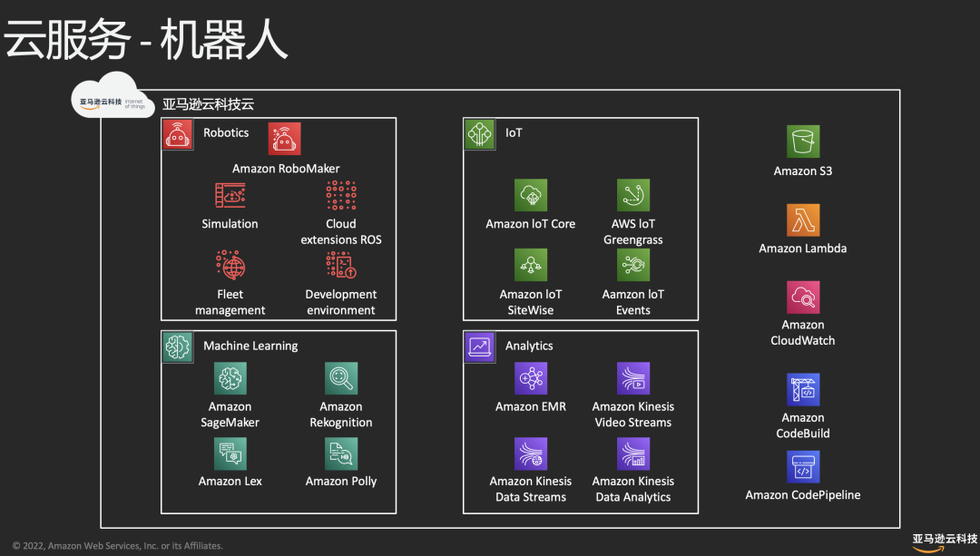Click the Development environment label
Screen dimensions: 980x556
point(341,302)
